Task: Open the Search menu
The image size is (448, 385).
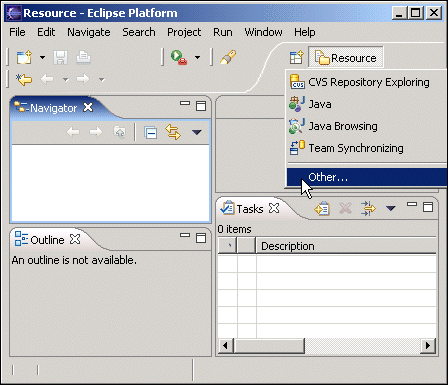Action: point(139,32)
